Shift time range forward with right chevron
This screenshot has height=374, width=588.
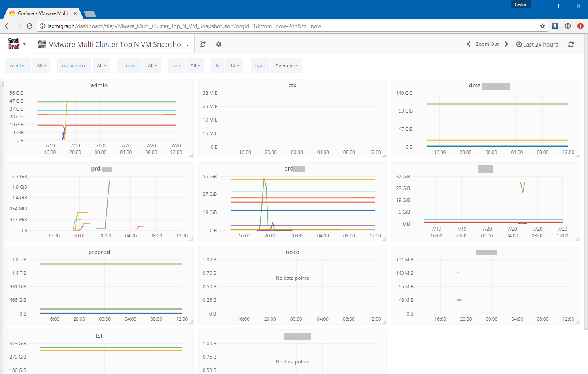[x=506, y=44]
